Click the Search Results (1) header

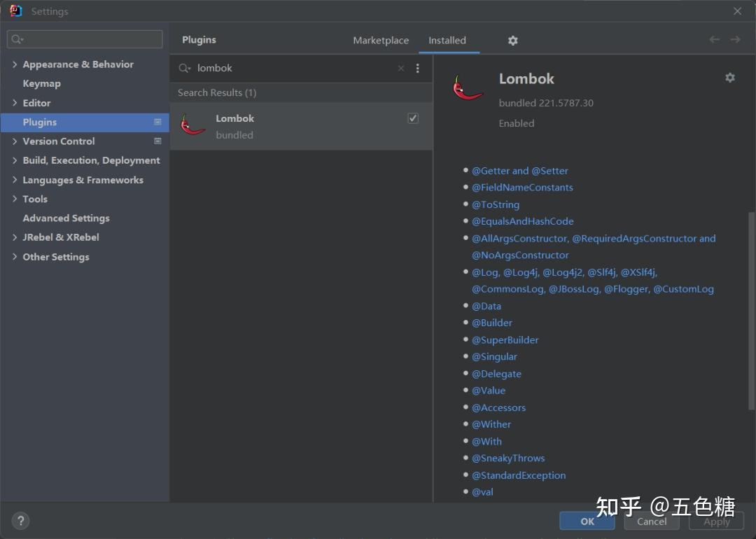(x=217, y=92)
